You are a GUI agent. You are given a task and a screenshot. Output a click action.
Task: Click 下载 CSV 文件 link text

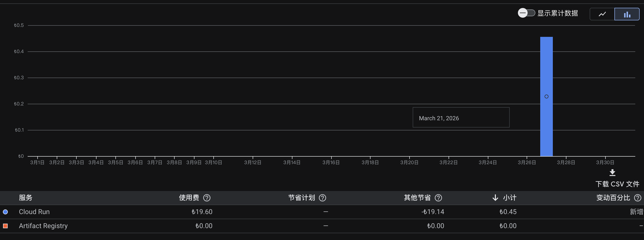coord(617,184)
